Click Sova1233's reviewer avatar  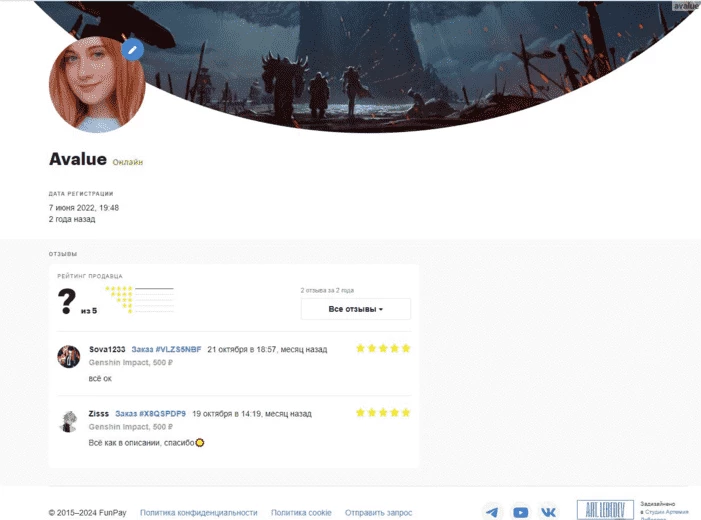(69, 357)
